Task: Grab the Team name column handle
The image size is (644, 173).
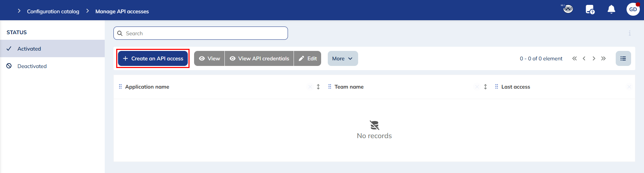Action: (x=330, y=86)
